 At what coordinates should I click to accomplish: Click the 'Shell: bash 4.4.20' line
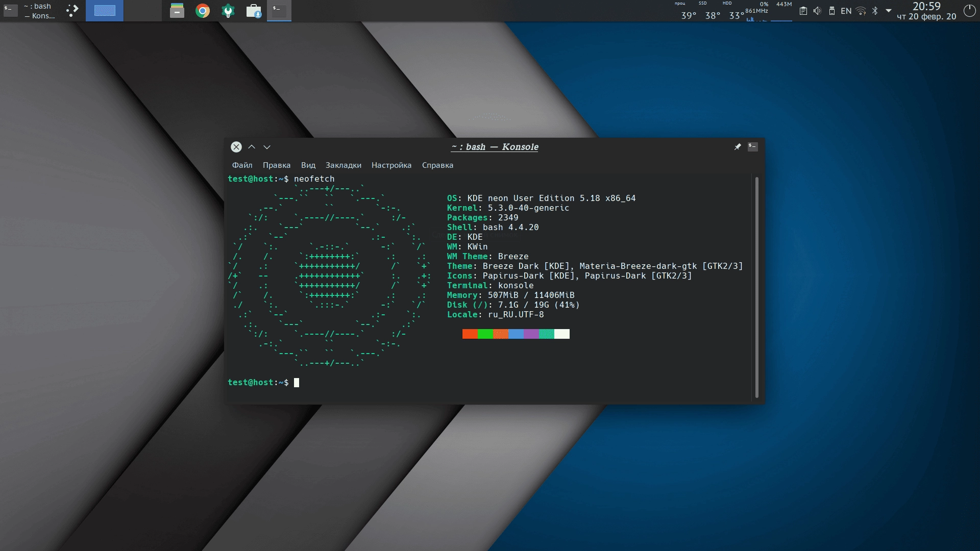tap(493, 228)
